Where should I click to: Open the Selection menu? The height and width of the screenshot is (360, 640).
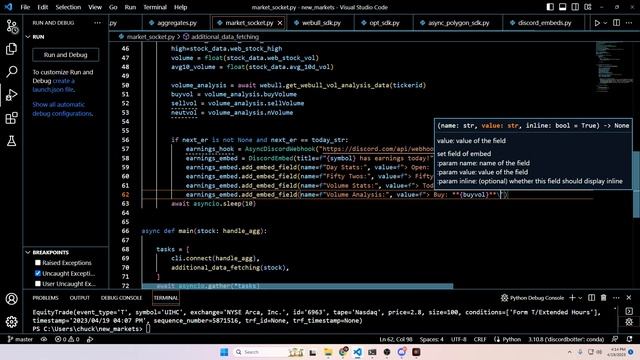pos(68,7)
